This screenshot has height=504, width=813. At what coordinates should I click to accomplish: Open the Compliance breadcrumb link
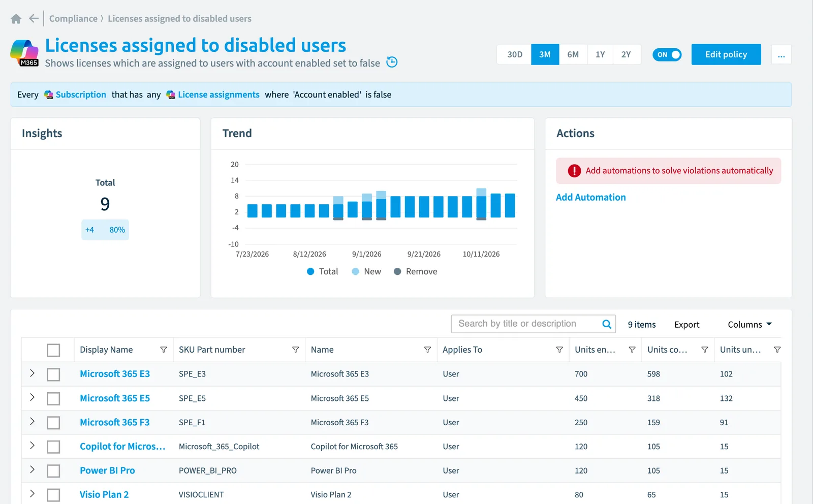[73, 19]
